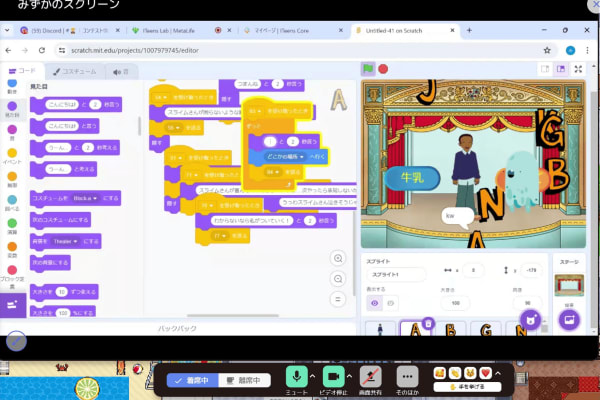Reload the Scratch editor page
This screenshot has width=600, height=400.
(42, 50)
